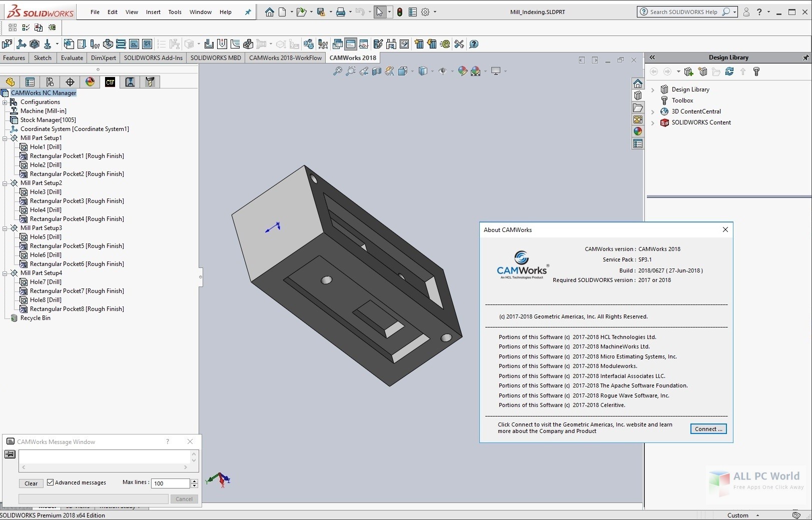Select the Recycle Bin tree item
This screenshot has width=812, height=520.
pos(35,318)
